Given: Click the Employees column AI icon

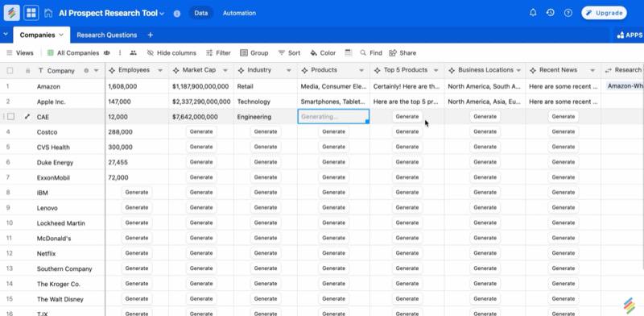Looking at the screenshot, I should pyautogui.click(x=112, y=71).
